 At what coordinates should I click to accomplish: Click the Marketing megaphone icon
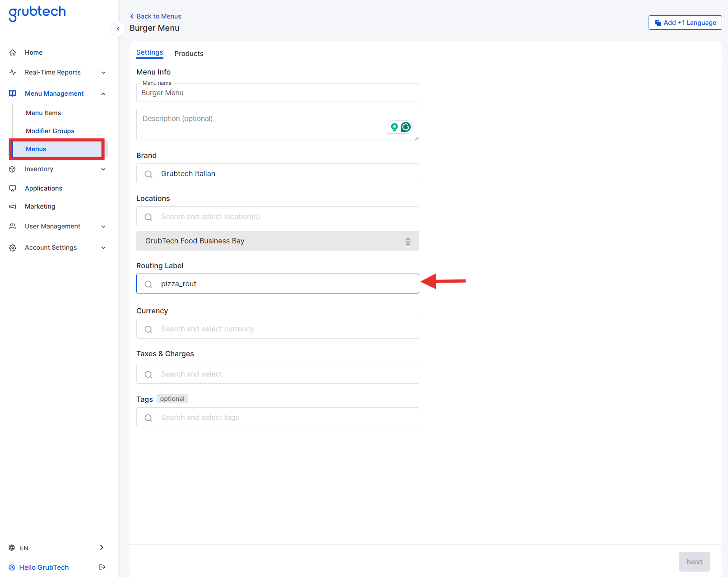pos(13,206)
